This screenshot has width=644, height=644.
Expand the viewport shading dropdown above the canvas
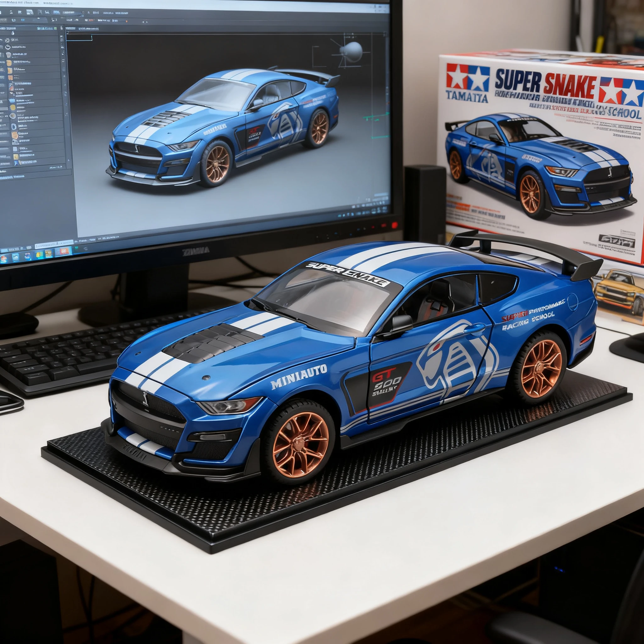tap(90, 29)
